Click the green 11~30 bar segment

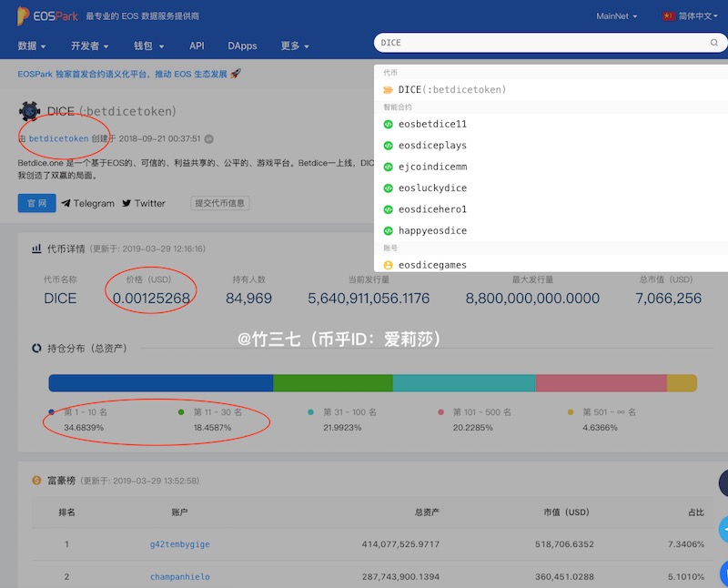click(333, 383)
